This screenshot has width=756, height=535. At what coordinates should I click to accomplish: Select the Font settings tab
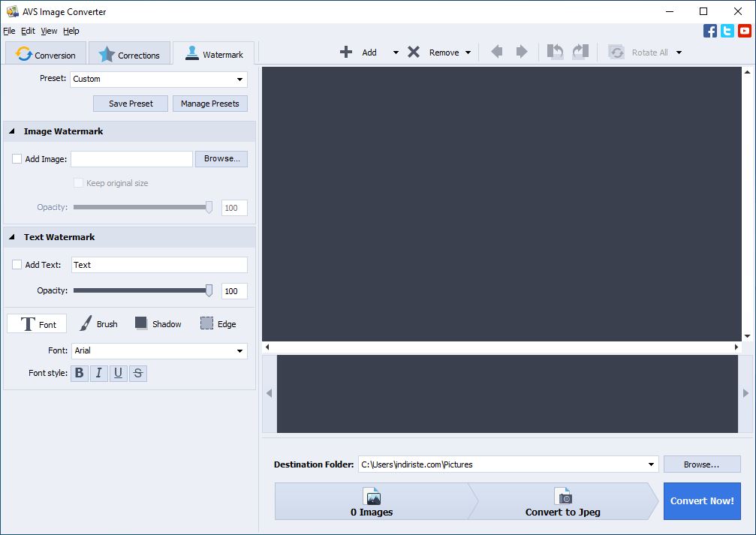37,324
